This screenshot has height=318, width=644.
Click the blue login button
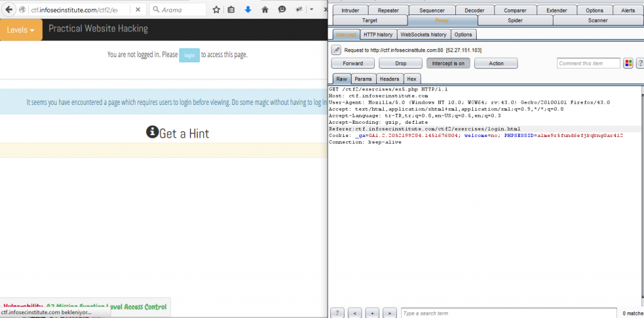coord(189,55)
